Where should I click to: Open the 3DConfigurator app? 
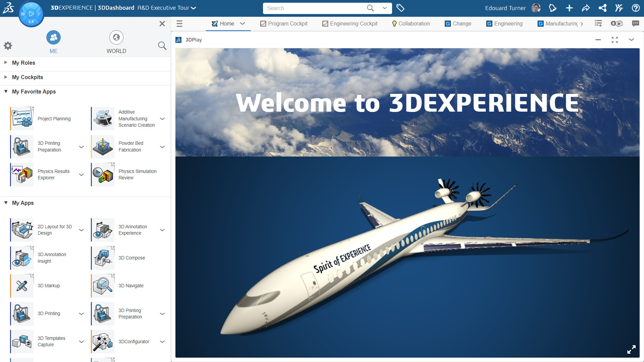click(103, 341)
